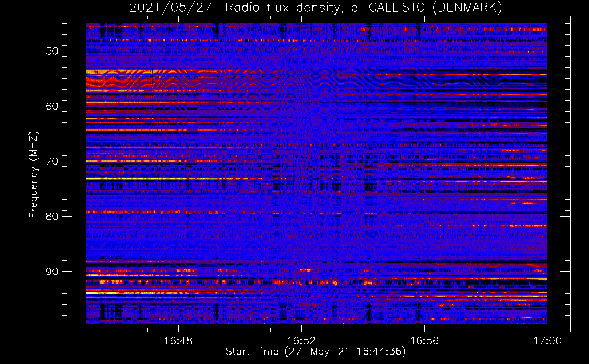This screenshot has height=364, width=589.
Task: Click the 'Start Time (27-May-21 16:44:36)' axis label
Action: pos(316,352)
